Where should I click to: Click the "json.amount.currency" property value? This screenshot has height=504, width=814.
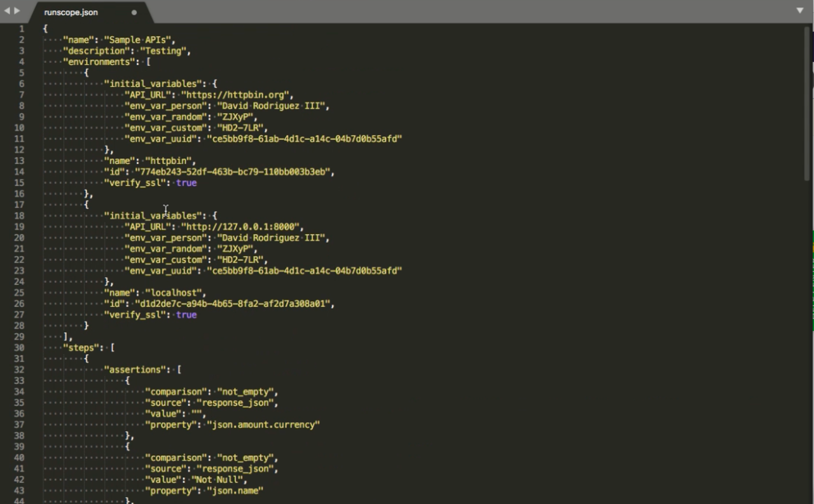[263, 425]
